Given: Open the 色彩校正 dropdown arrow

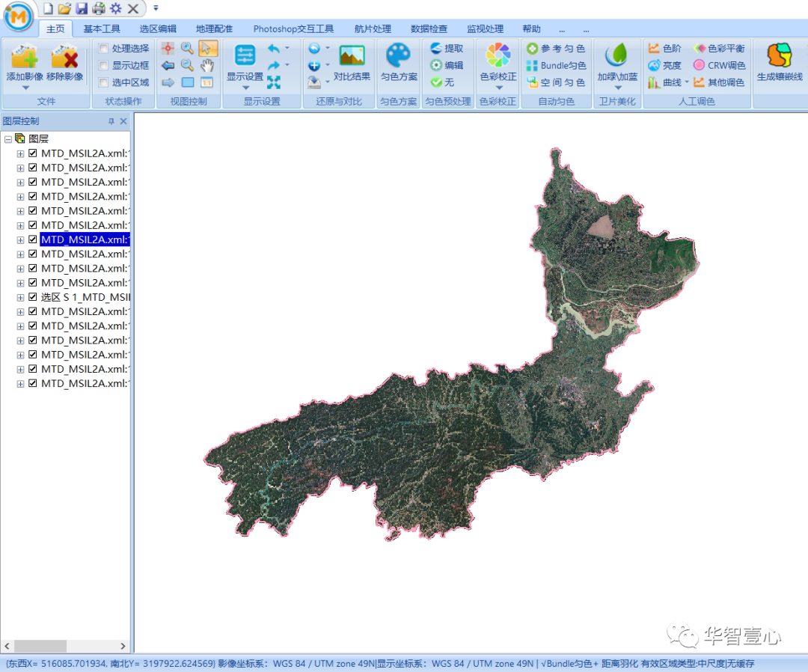Looking at the screenshot, I should tap(499, 88).
